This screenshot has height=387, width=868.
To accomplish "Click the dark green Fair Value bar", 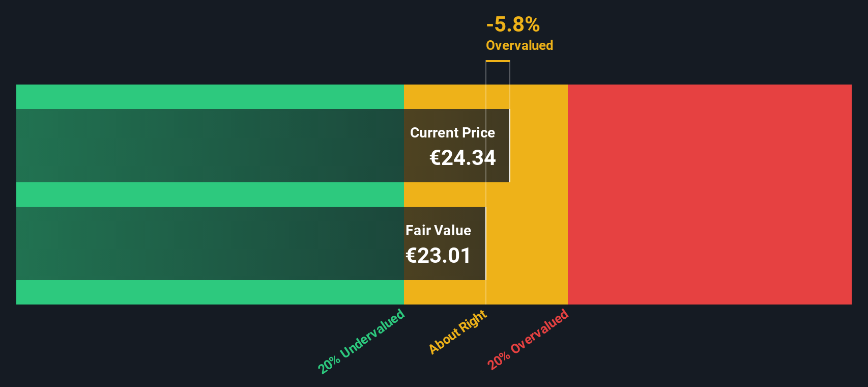I will click(x=210, y=243).
